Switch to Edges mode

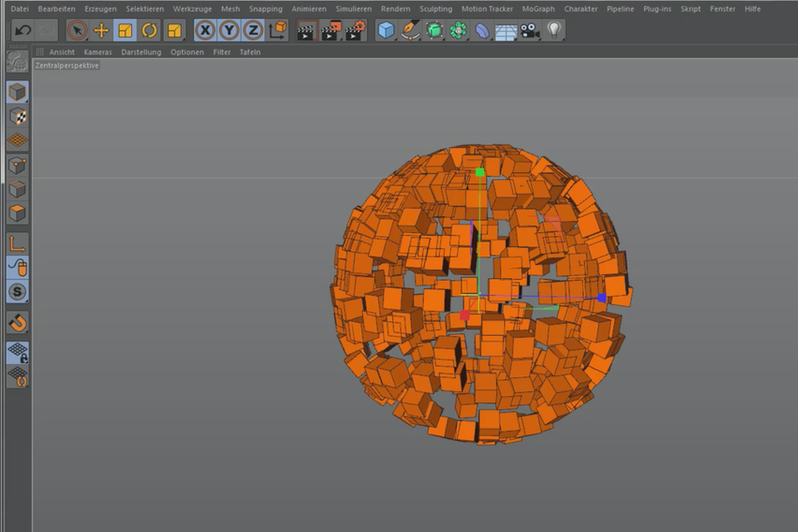[17, 190]
